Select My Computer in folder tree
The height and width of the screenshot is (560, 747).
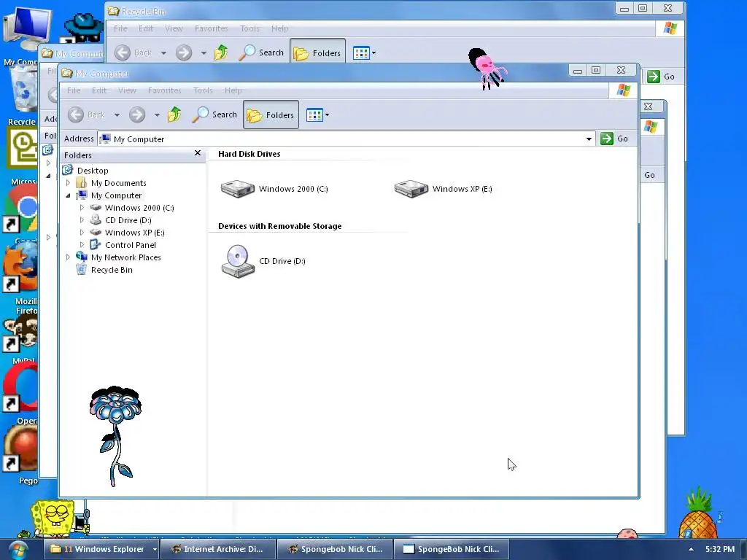[x=116, y=195]
